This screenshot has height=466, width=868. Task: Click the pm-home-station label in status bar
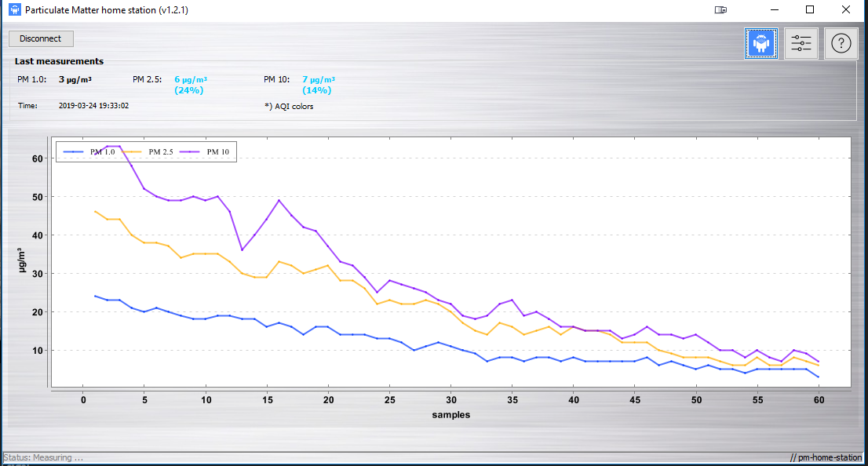click(x=826, y=457)
